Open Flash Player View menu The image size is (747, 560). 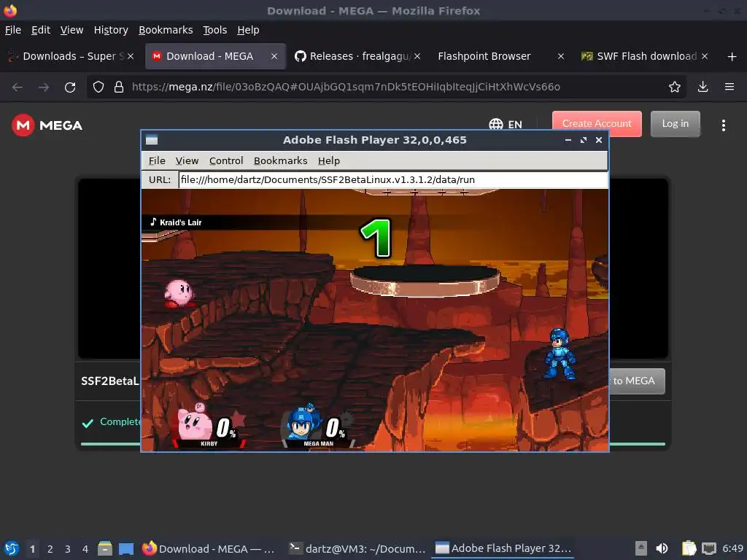click(187, 161)
